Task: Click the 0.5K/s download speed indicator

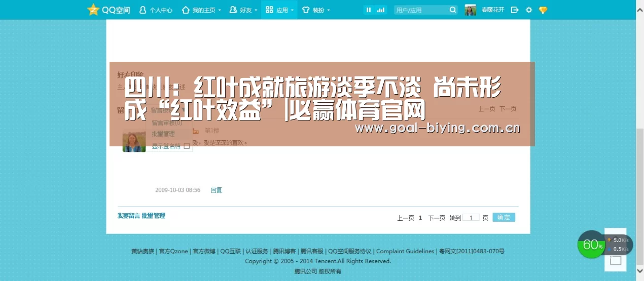Action: [x=618, y=249]
